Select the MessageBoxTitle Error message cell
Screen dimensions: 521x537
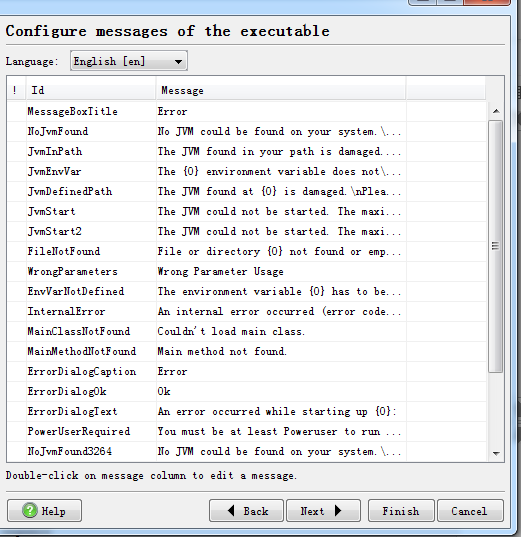[x=281, y=112]
